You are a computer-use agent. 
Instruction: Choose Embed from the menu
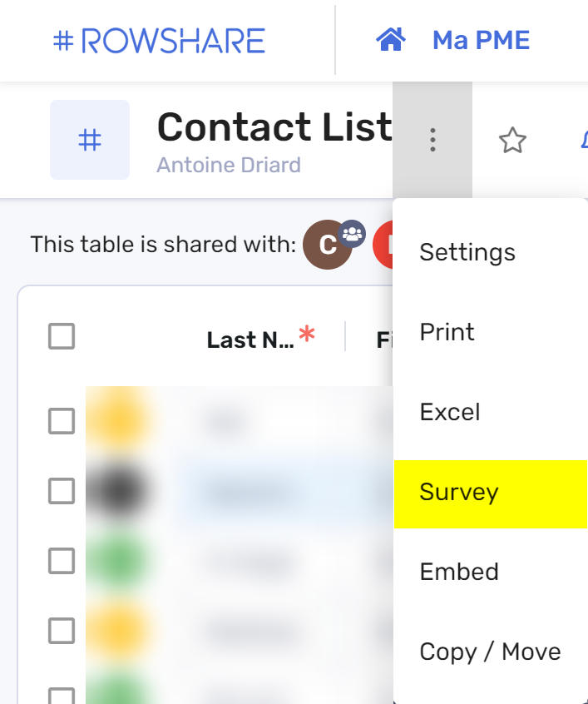(x=491, y=572)
